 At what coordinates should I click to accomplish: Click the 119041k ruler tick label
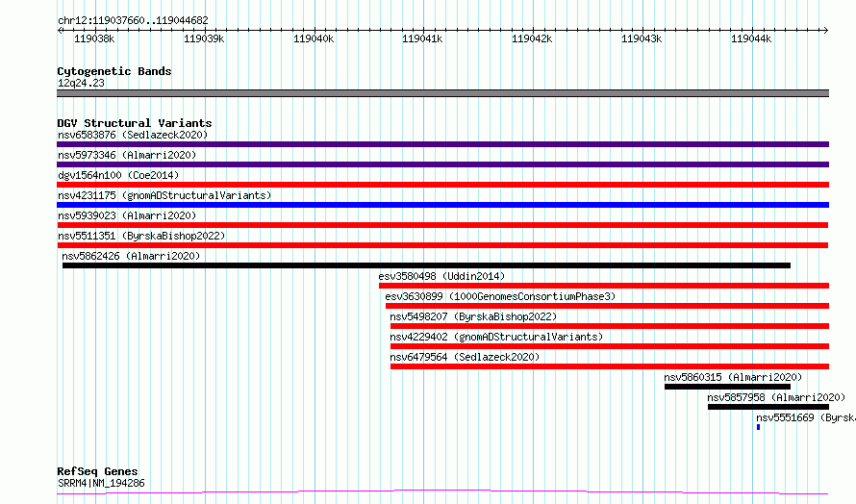coord(422,38)
